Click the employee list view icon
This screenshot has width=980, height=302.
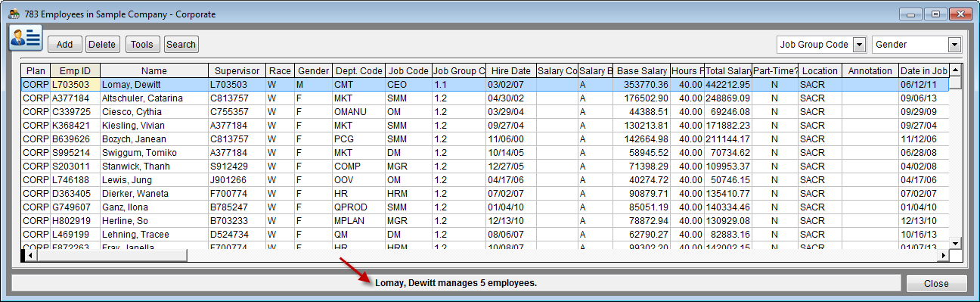pos(25,38)
